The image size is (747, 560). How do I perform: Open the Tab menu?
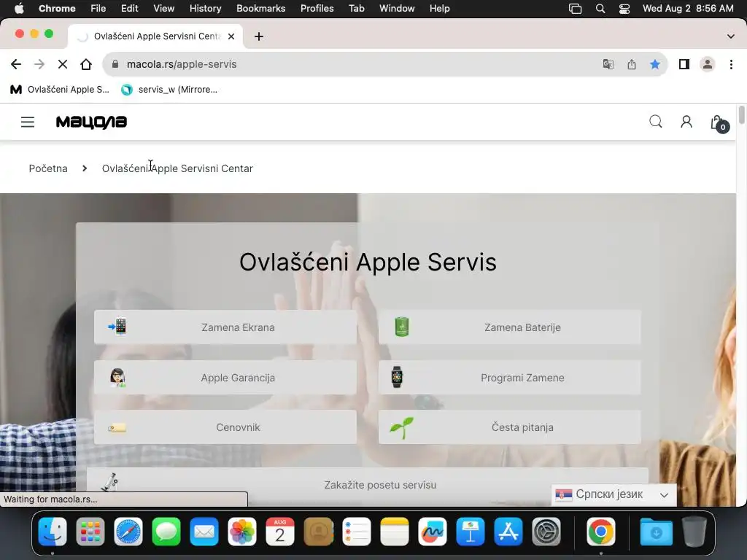[356, 9]
